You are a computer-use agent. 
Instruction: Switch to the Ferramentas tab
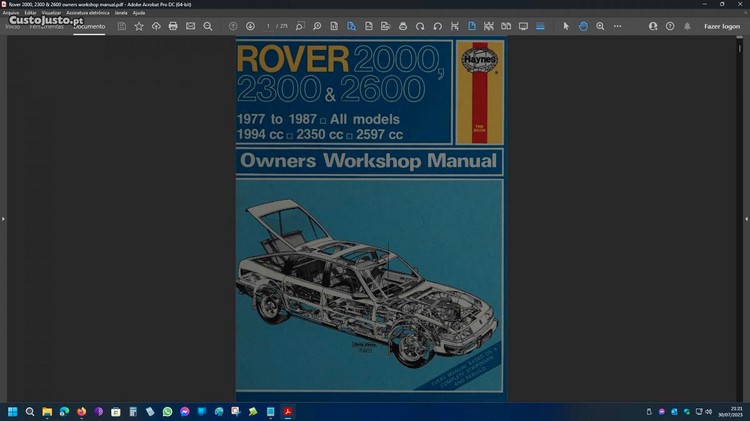(x=46, y=26)
